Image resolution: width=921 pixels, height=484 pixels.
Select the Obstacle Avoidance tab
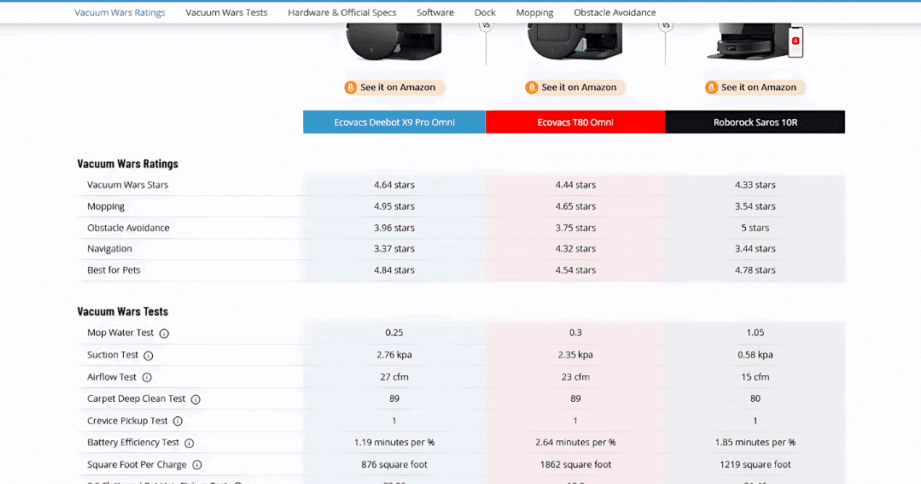point(615,13)
